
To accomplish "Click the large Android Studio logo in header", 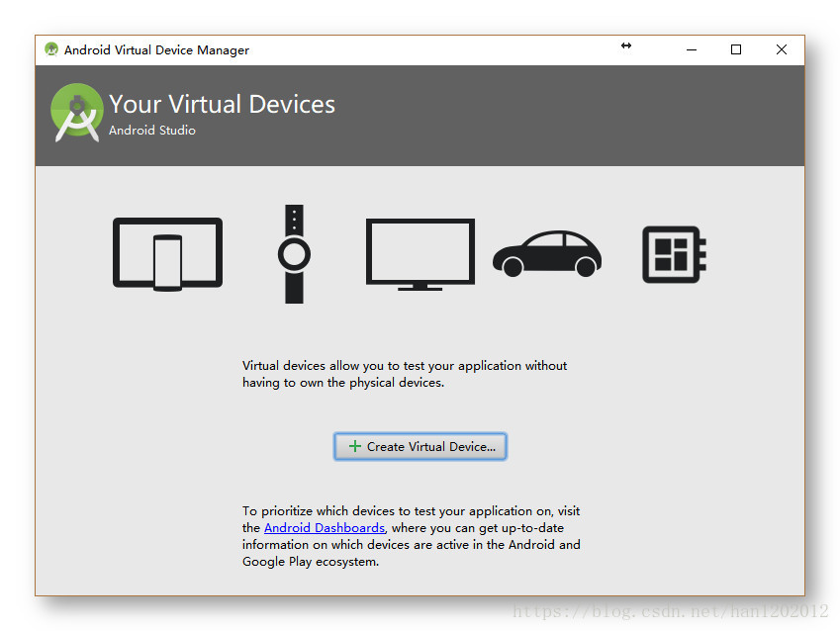I will point(77,113).
